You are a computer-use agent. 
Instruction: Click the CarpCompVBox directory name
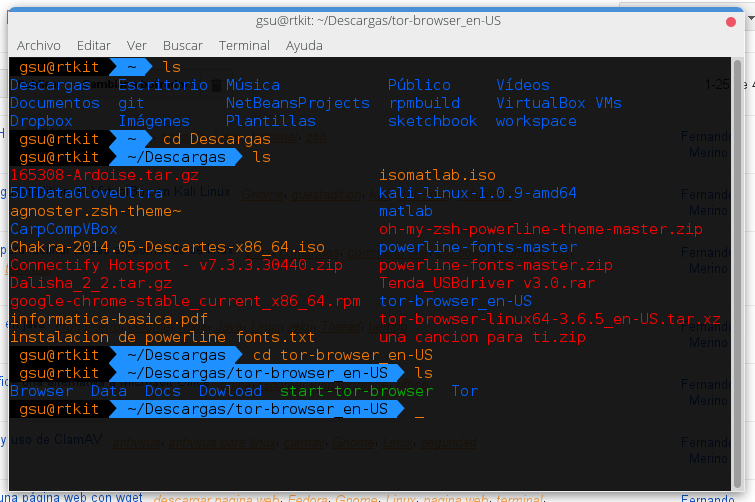tap(64, 229)
